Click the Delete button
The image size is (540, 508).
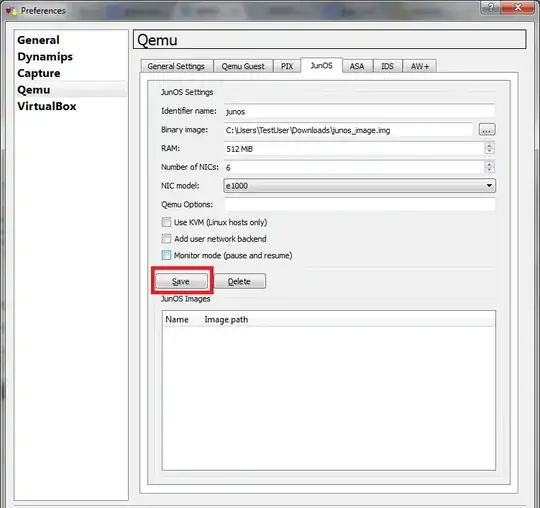tap(240, 281)
